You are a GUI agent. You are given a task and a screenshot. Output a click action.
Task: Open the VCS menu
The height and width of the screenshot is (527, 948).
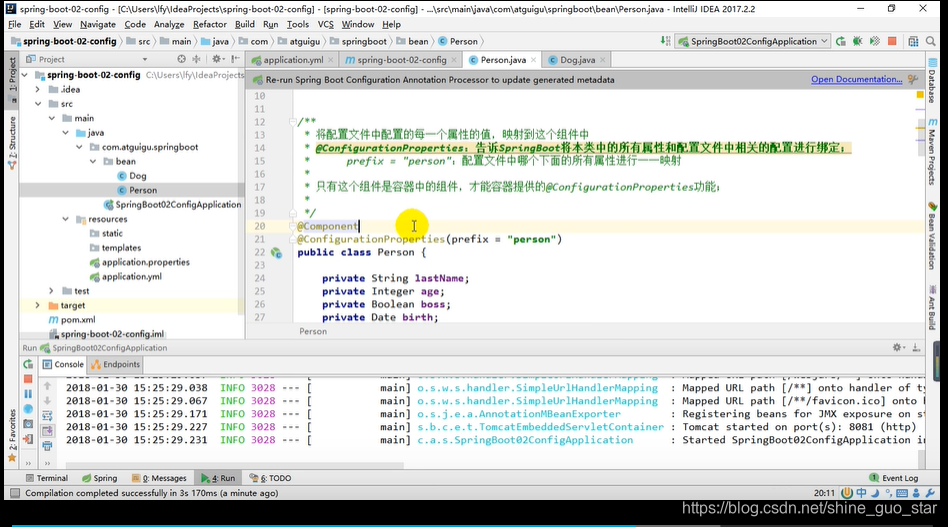tap(325, 24)
